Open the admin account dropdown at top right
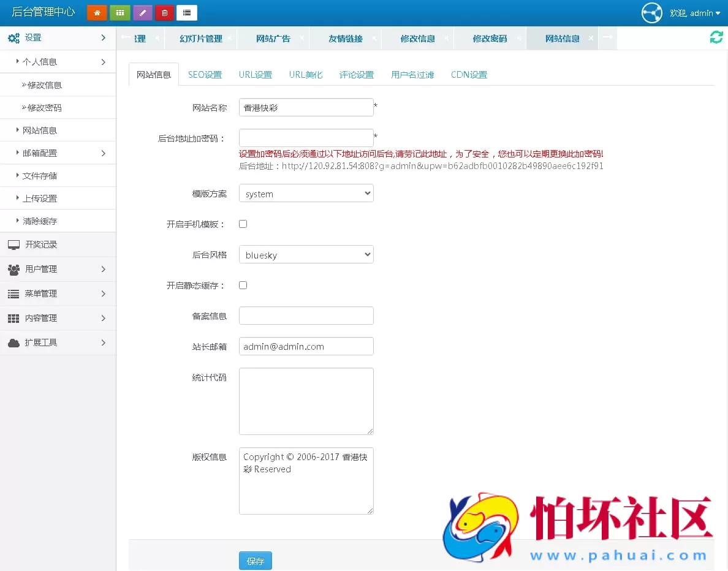728x571 pixels. (696, 12)
